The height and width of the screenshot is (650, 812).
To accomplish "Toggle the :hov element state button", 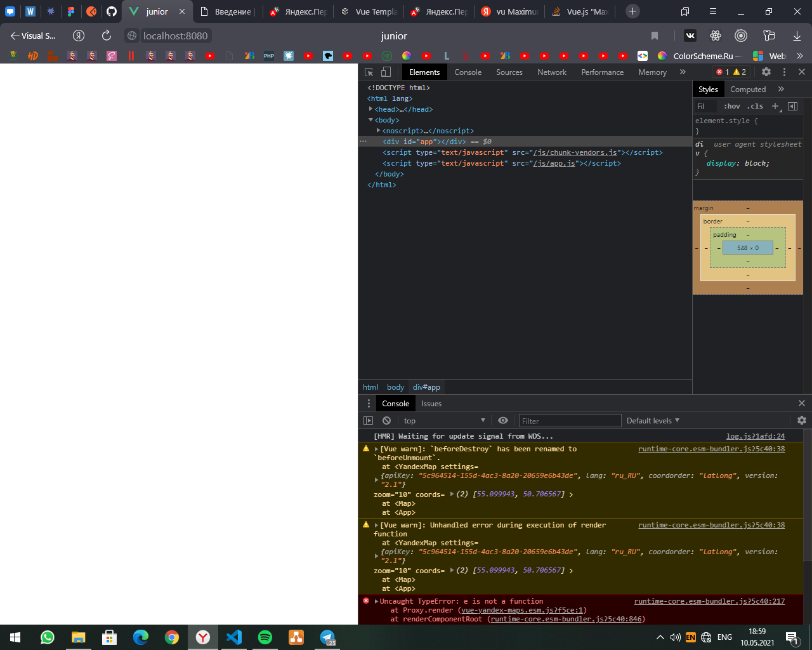I will tap(732, 107).
